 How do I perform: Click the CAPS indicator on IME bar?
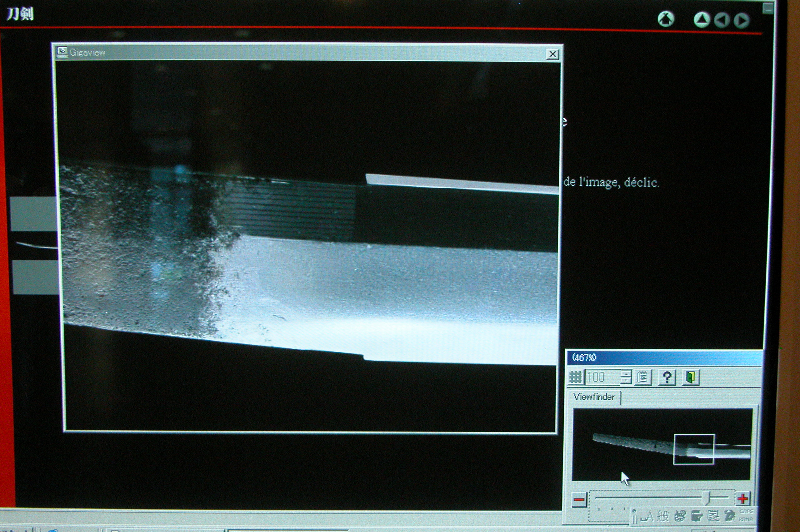pos(746,511)
